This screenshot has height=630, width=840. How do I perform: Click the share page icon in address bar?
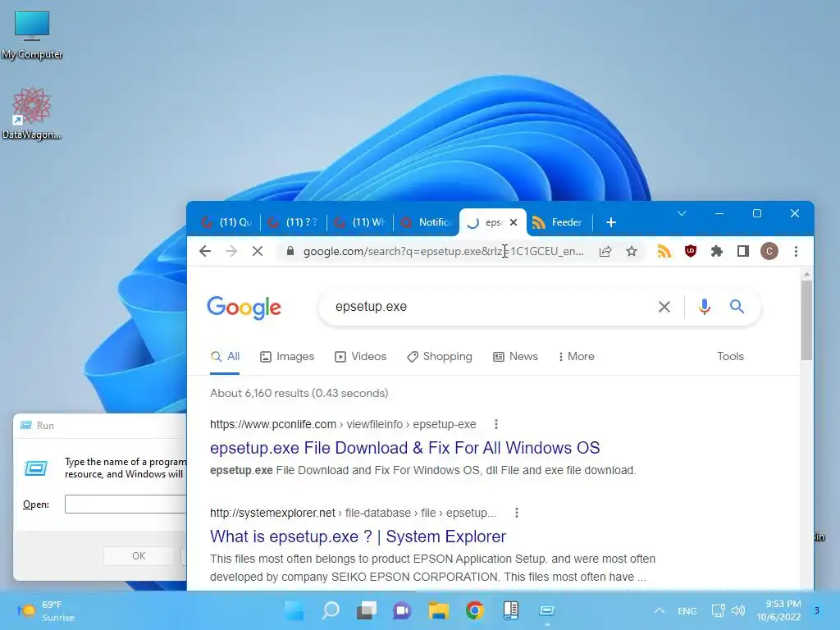[x=605, y=251]
